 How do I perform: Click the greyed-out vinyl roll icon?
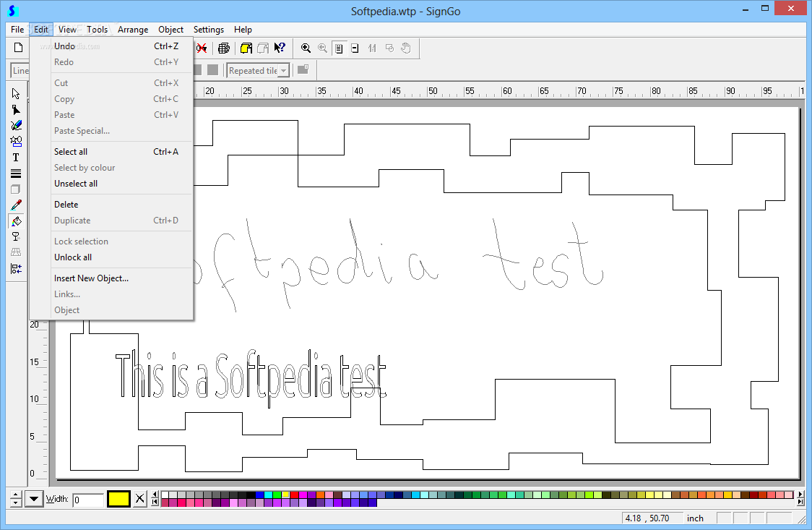[263, 48]
